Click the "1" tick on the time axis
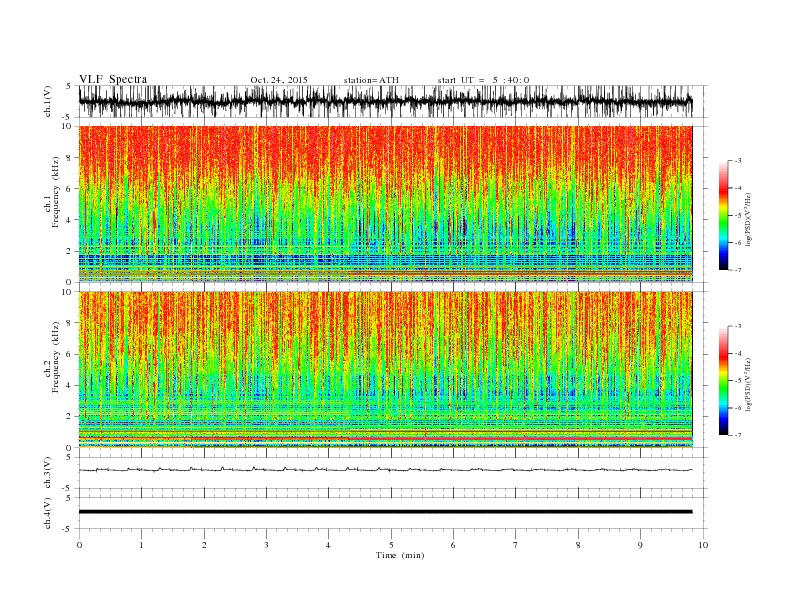Image resolution: width=792 pixels, height=612 pixels. coord(141,545)
